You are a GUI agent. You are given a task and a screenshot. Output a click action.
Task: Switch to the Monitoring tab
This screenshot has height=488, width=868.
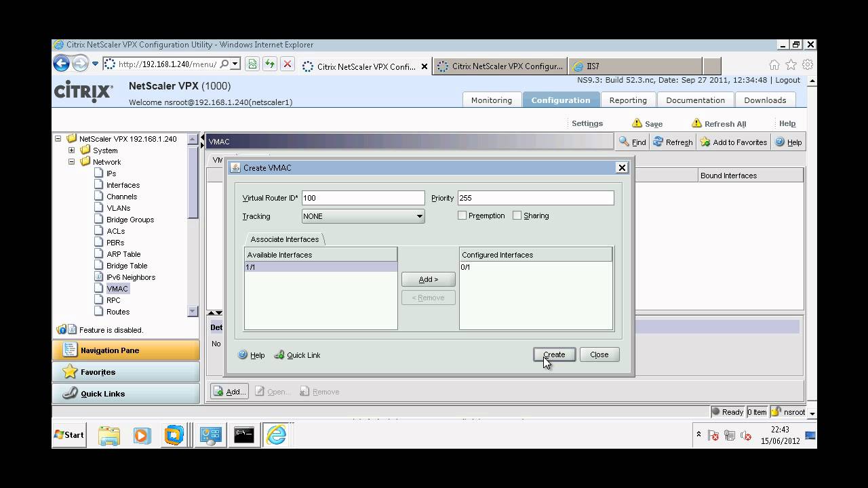pos(492,100)
